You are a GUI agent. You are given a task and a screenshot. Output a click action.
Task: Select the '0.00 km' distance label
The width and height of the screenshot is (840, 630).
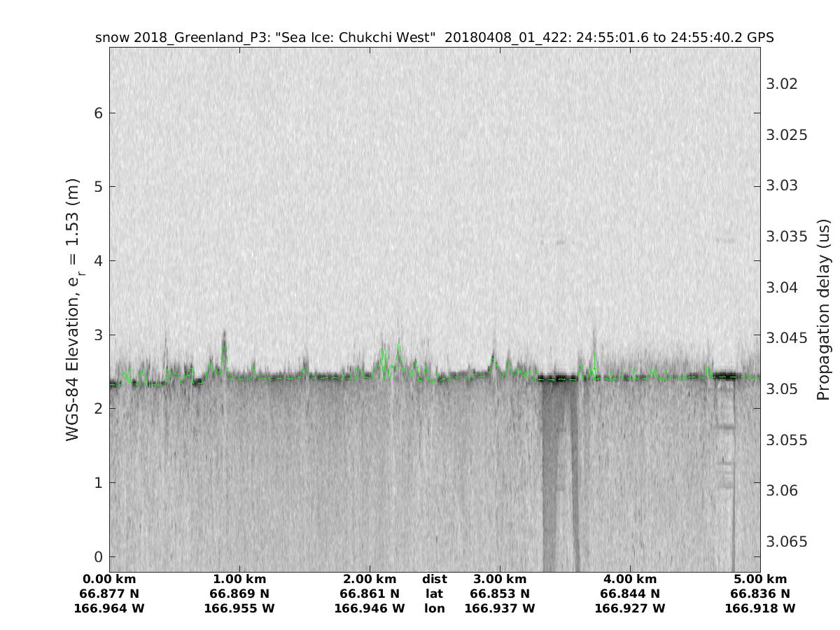click(x=109, y=580)
